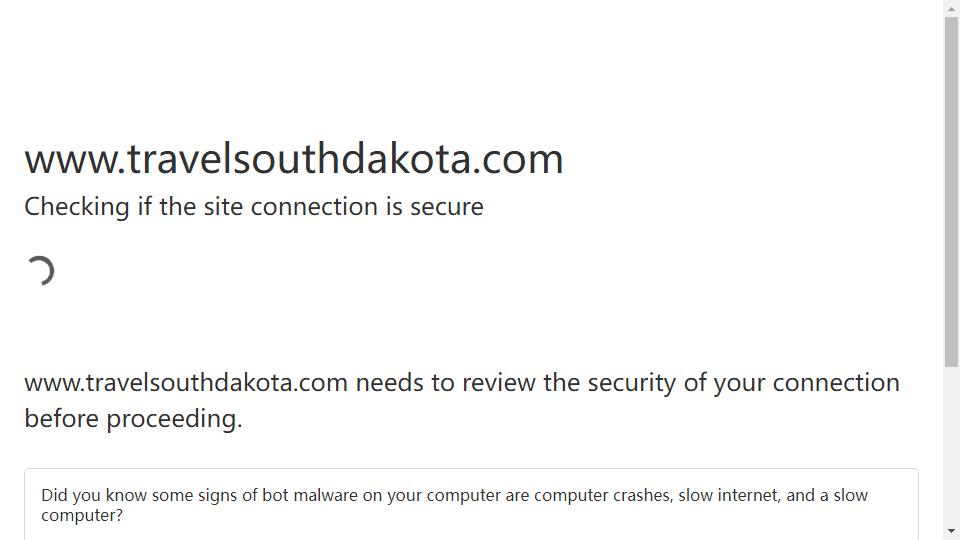Viewport: 960px width, 540px height.
Task: Click the last word "computer?" in the tip
Action: point(82,516)
